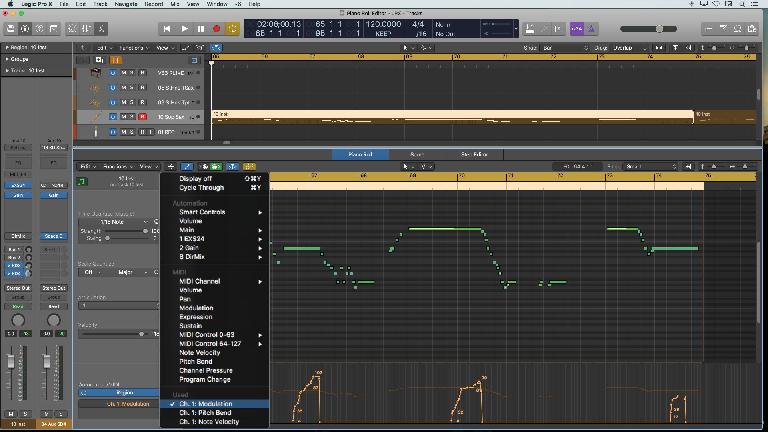Choose Expression from the MIDI menu
The height and width of the screenshot is (432, 768).
tap(215, 317)
